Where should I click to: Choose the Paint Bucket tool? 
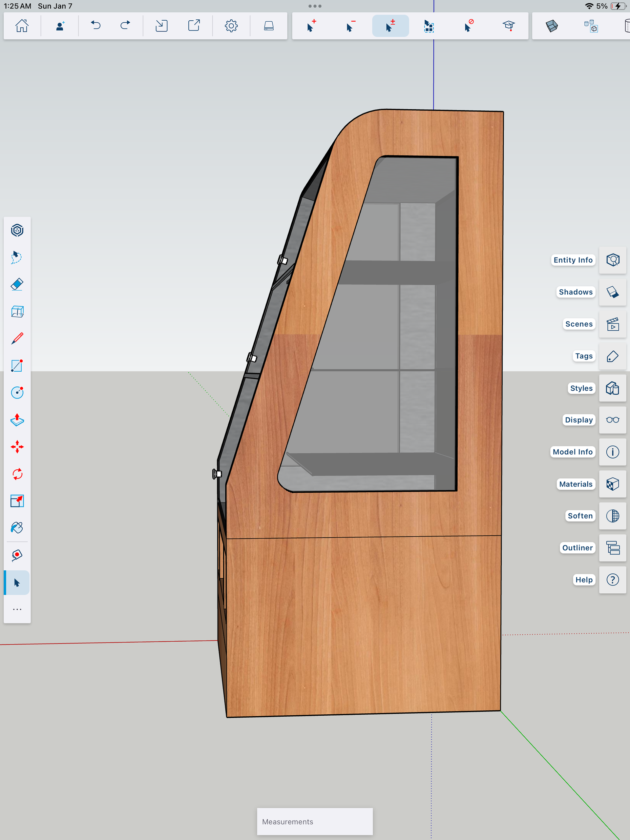(x=17, y=528)
